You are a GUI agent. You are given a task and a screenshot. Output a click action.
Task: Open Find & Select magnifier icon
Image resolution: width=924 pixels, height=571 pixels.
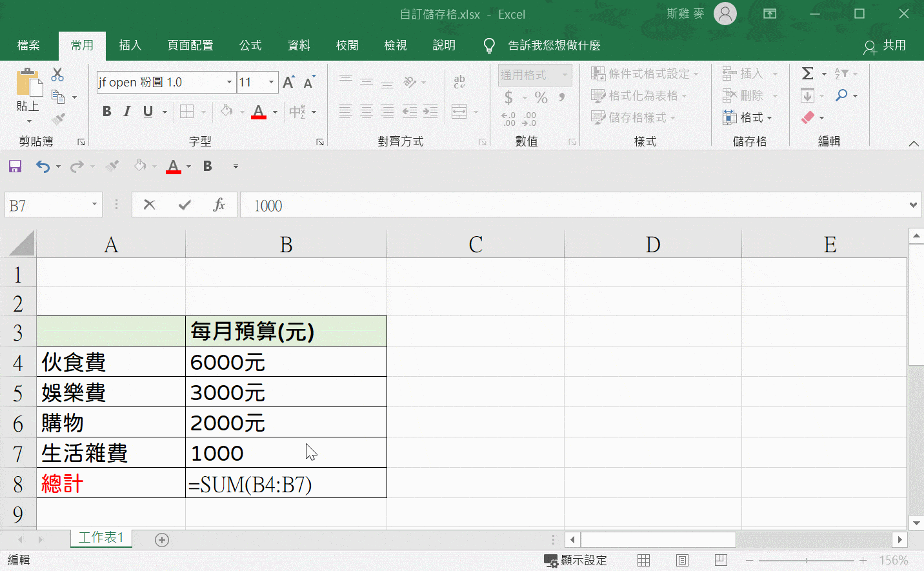pyautogui.click(x=840, y=95)
